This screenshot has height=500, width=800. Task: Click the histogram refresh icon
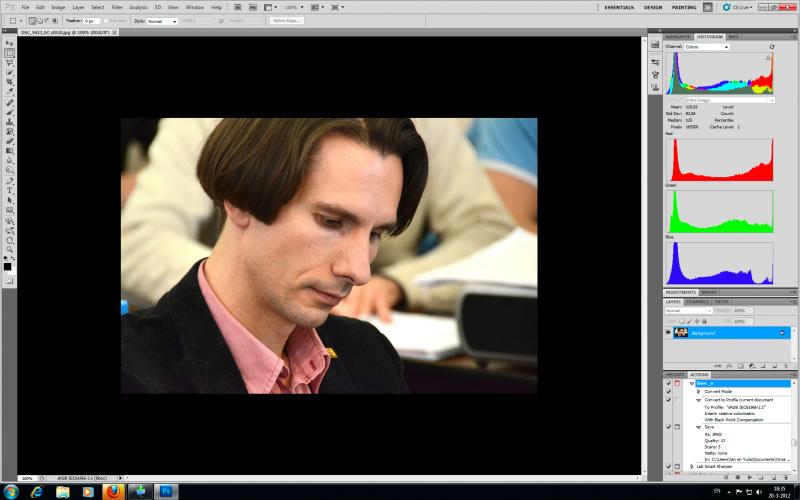[x=771, y=46]
